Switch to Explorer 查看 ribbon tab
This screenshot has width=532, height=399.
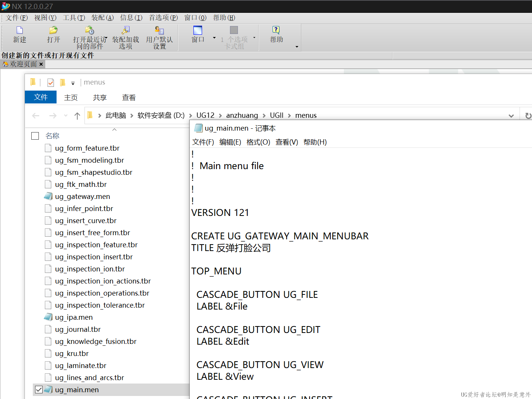[129, 97]
